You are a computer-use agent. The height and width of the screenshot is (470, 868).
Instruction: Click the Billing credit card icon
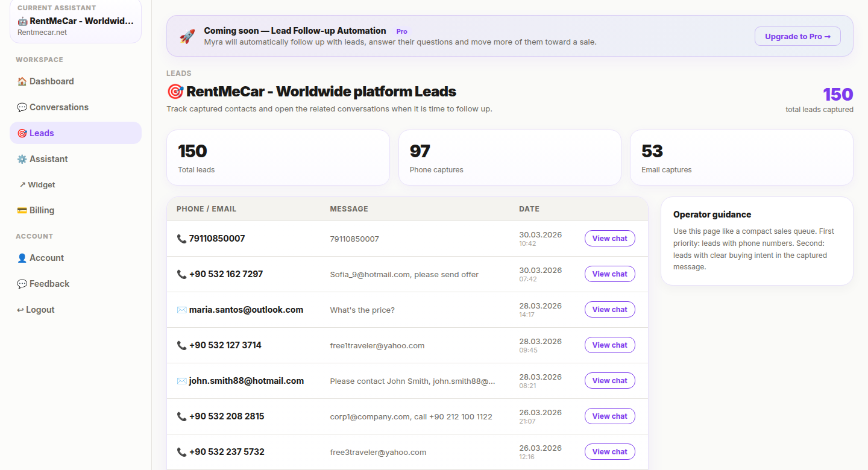pyautogui.click(x=22, y=210)
